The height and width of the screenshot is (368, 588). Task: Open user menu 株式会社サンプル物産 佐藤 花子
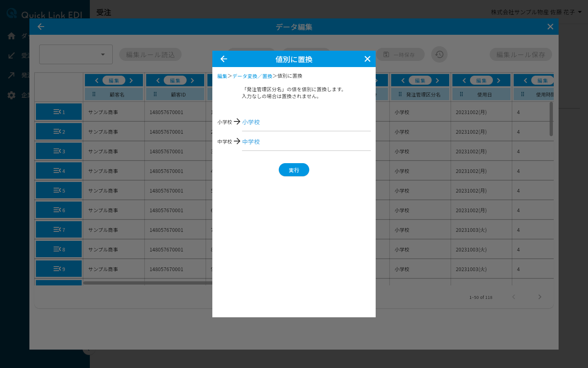pyautogui.click(x=536, y=12)
